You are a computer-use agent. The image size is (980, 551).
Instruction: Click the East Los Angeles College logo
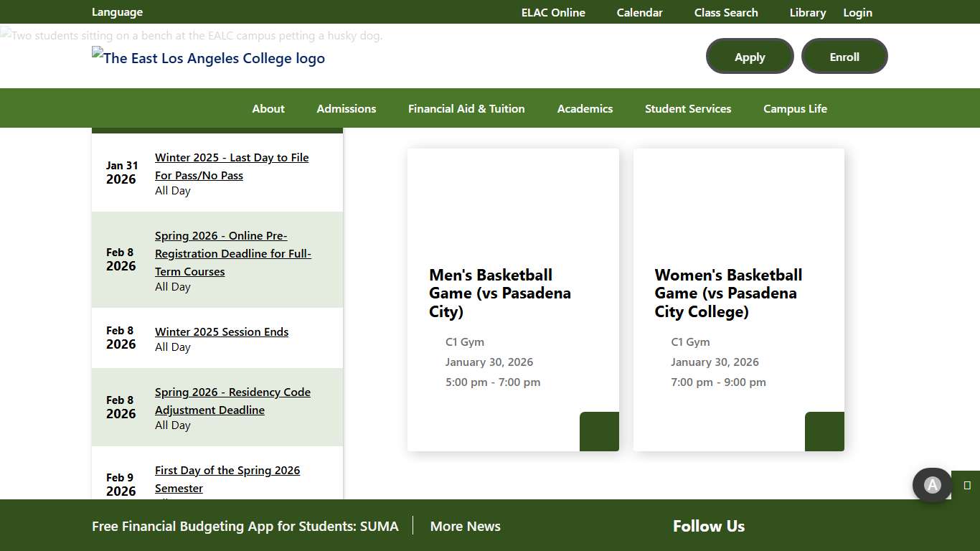tap(208, 58)
